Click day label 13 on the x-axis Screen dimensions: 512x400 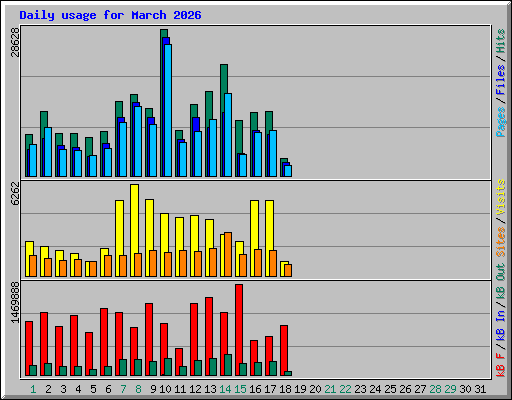coord(210,389)
